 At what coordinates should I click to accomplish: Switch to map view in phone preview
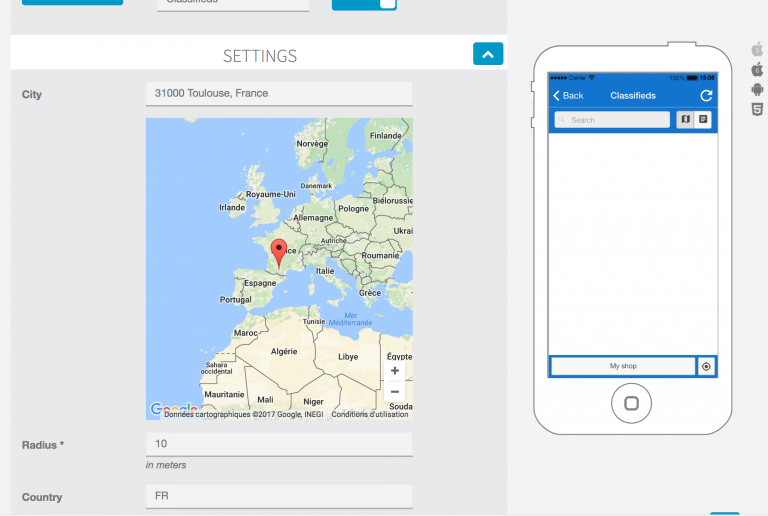[x=685, y=119]
